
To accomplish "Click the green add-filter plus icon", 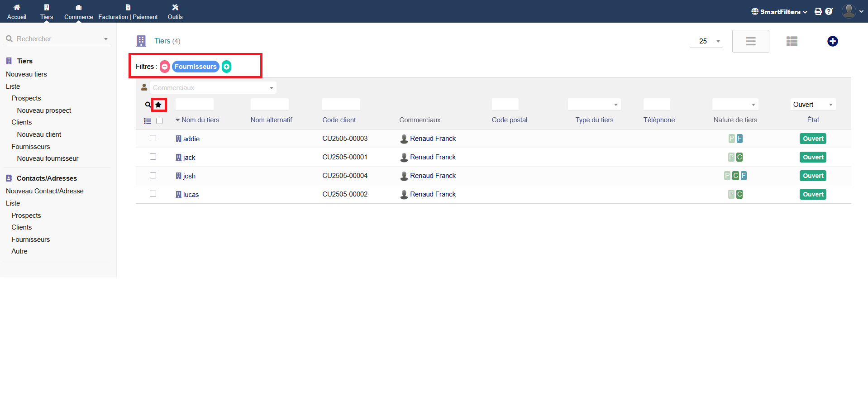I will click(x=226, y=67).
